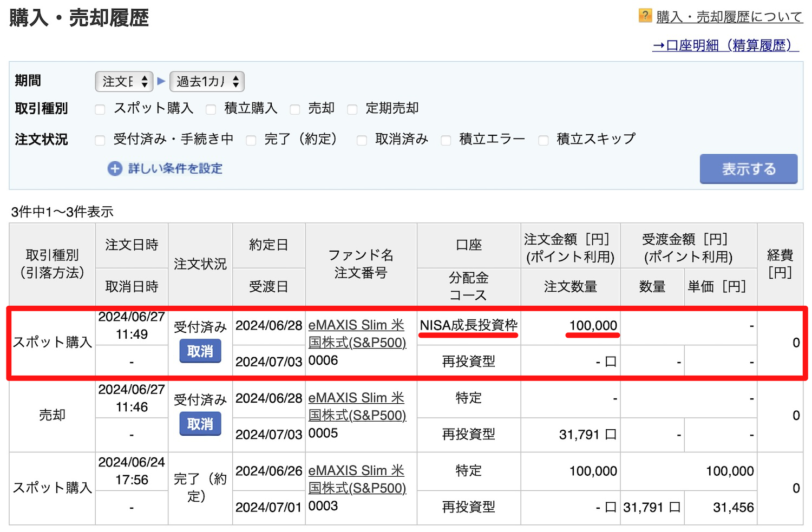The height and width of the screenshot is (532, 812).
Task: Click the 購入・売却履歴 page heading
Action: click(x=79, y=18)
